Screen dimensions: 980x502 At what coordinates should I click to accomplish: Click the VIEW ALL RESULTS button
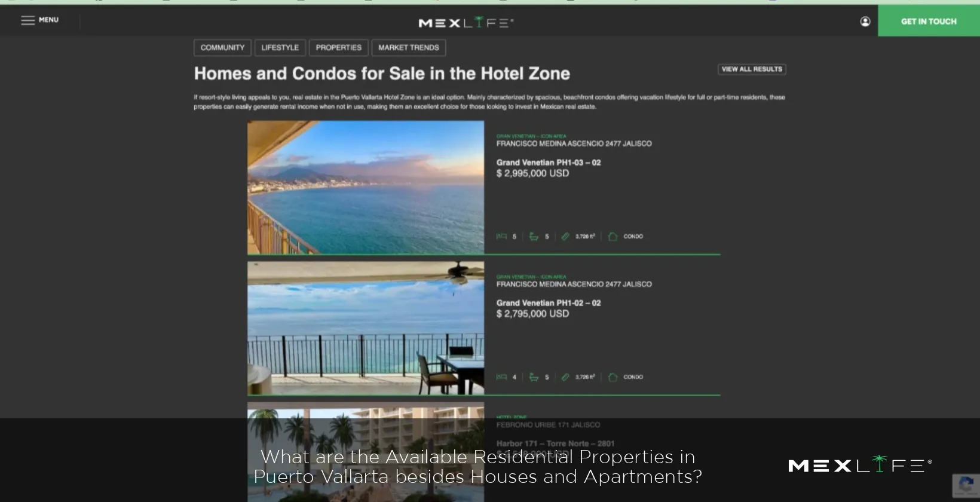click(x=752, y=69)
